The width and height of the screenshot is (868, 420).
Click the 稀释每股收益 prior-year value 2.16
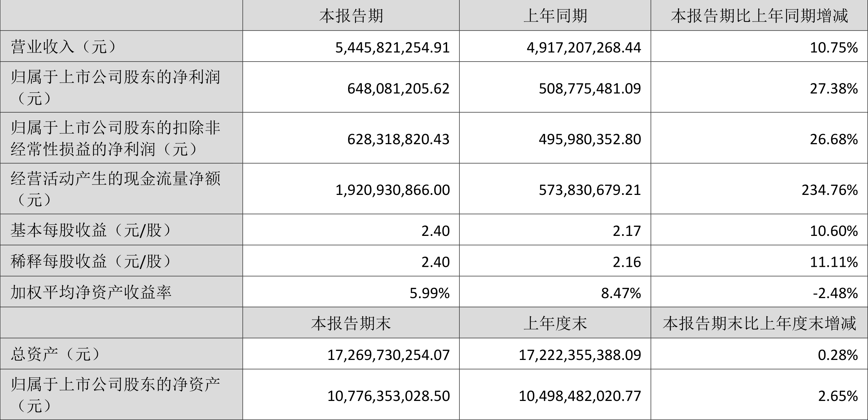[x=627, y=262]
